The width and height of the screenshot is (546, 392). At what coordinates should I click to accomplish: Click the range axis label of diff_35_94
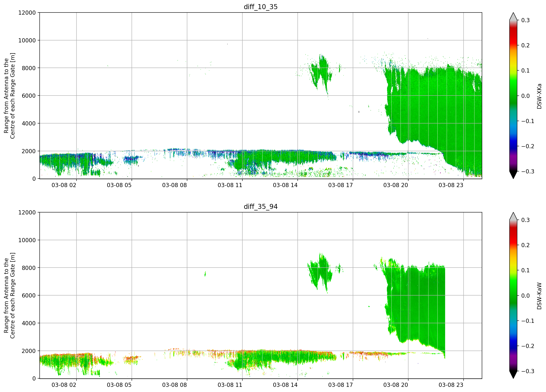click(9, 295)
